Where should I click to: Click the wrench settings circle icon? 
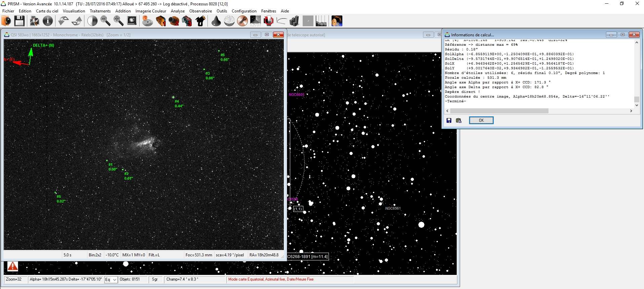242,21
